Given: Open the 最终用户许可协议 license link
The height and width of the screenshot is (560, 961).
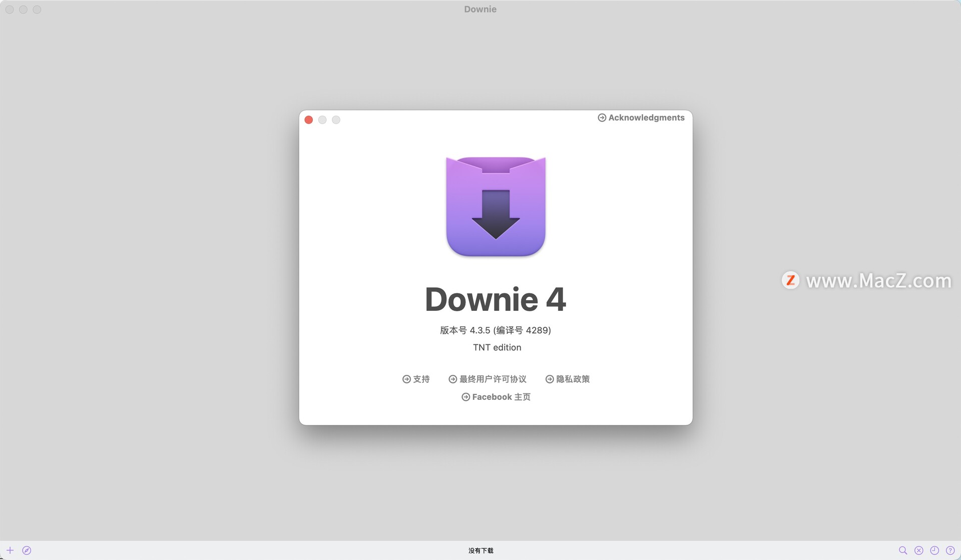Looking at the screenshot, I should click(x=488, y=379).
